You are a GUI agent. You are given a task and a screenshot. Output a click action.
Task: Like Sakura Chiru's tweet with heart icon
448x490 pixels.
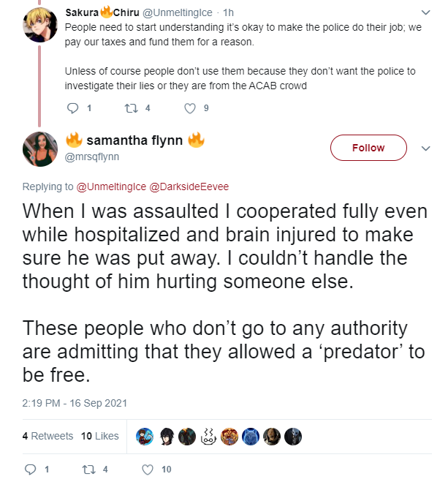(x=190, y=108)
